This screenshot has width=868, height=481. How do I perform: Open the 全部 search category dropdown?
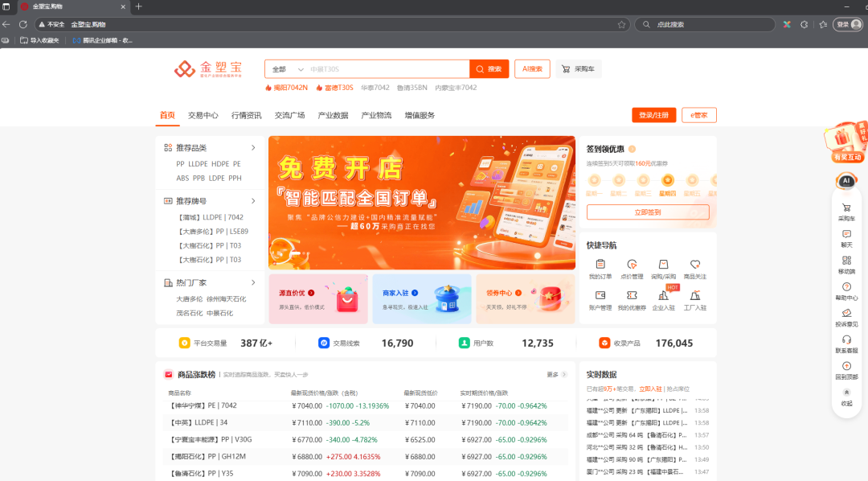point(285,68)
